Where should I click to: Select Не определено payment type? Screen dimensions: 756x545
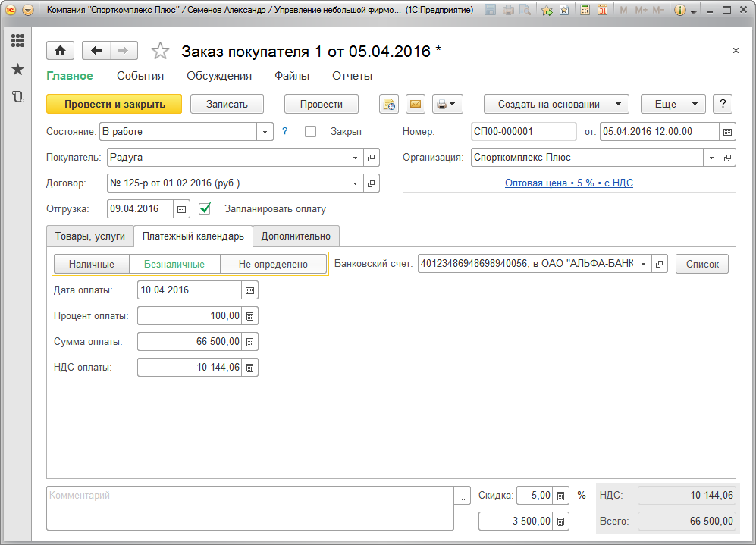(273, 264)
